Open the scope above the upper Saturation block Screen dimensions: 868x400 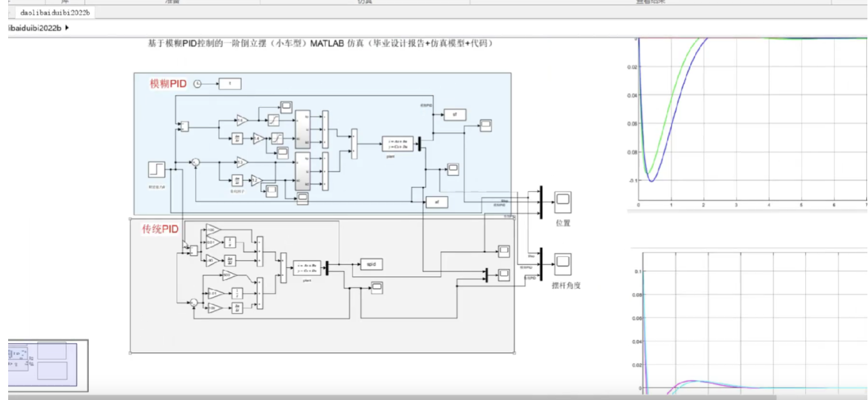[x=286, y=107]
